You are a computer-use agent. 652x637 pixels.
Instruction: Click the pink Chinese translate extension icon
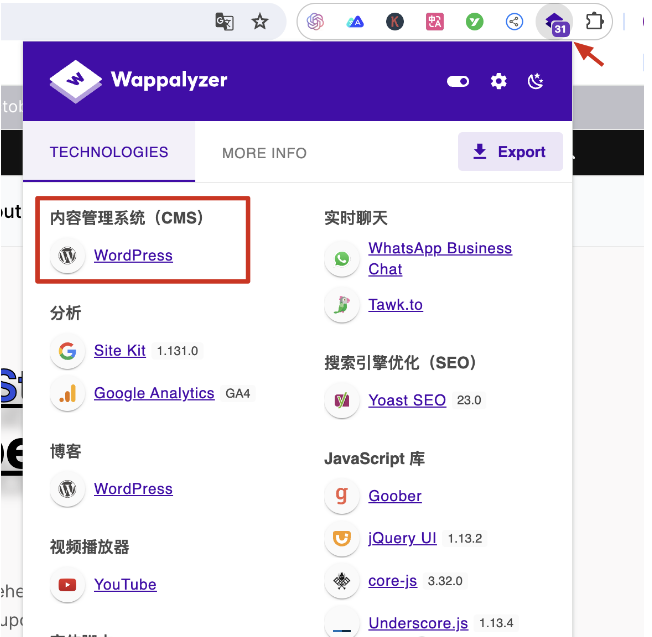(435, 22)
